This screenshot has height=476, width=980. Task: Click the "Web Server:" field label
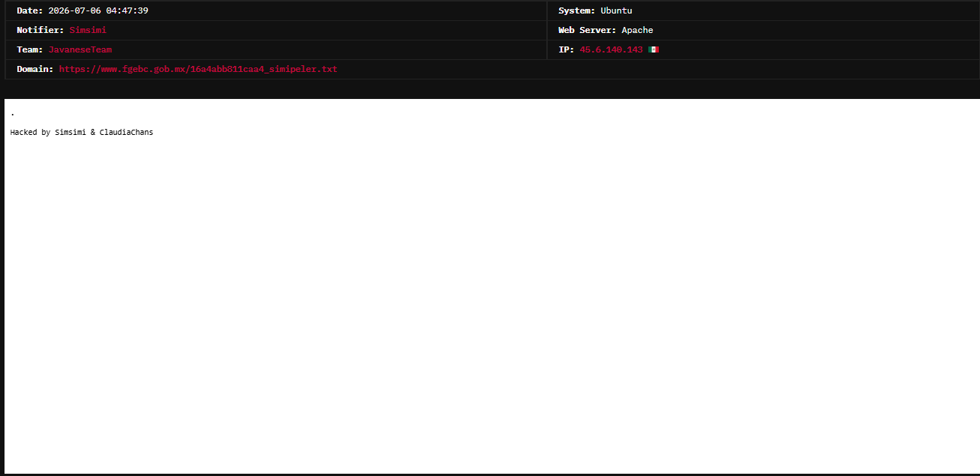[x=588, y=30]
